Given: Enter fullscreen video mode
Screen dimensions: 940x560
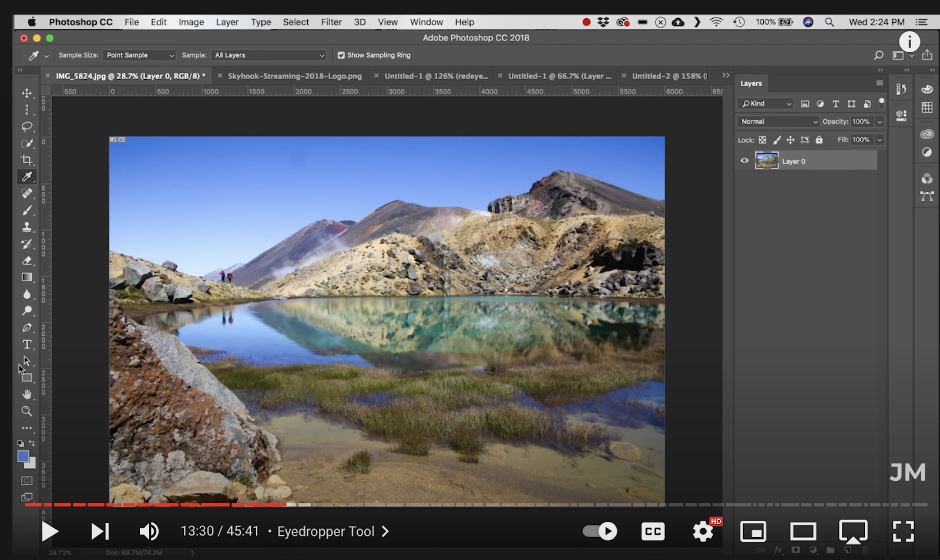Looking at the screenshot, I should tap(904, 531).
